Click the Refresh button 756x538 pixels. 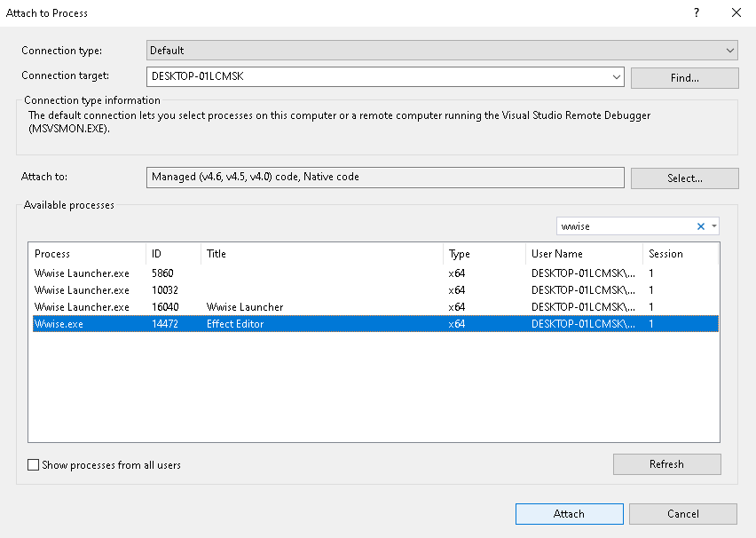[666, 464]
